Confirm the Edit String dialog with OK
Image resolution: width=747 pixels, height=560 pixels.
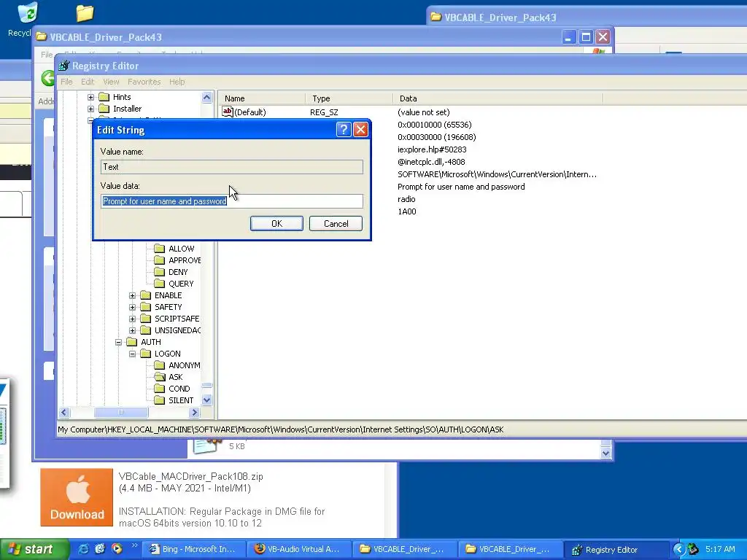(x=276, y=223)
